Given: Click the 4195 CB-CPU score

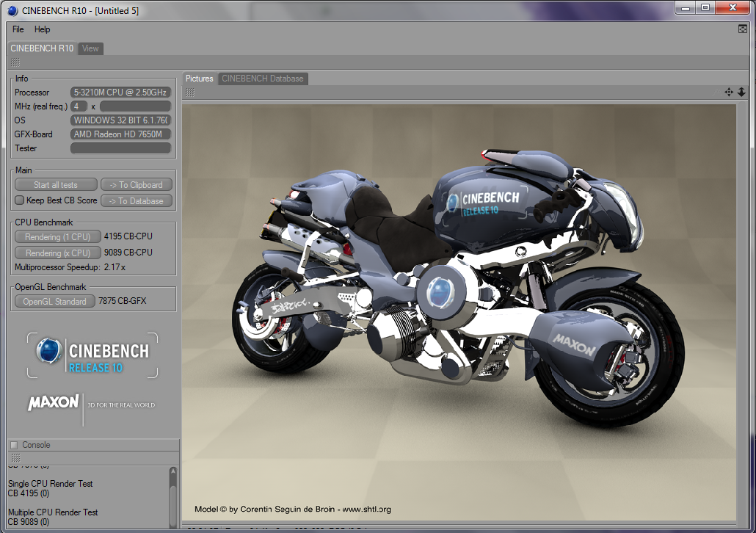Looking at the screenshot, I should coord(128,236).
